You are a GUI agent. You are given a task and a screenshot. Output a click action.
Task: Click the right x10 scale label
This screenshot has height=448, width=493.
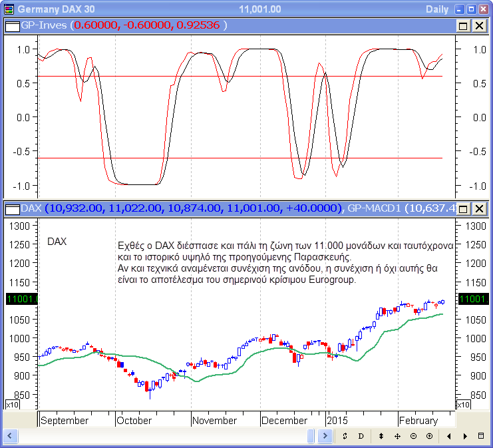coord(464,405)
